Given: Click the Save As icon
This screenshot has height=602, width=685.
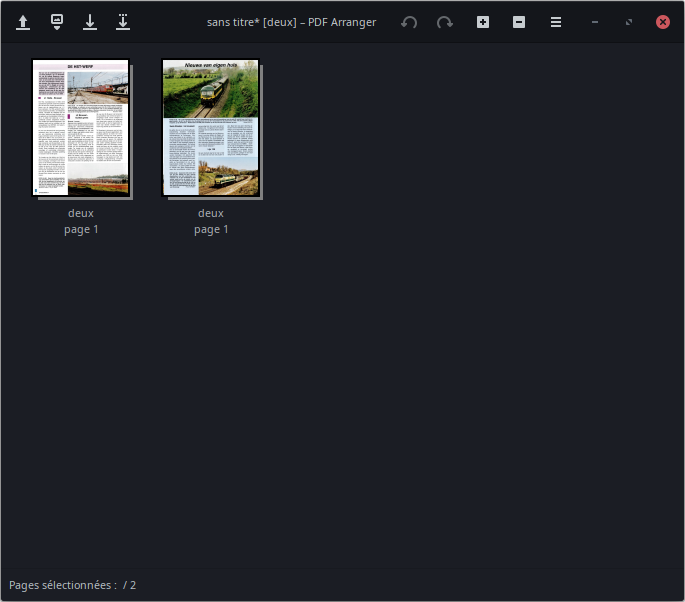Looking at the screenshot, I should [x=123, y=22].
